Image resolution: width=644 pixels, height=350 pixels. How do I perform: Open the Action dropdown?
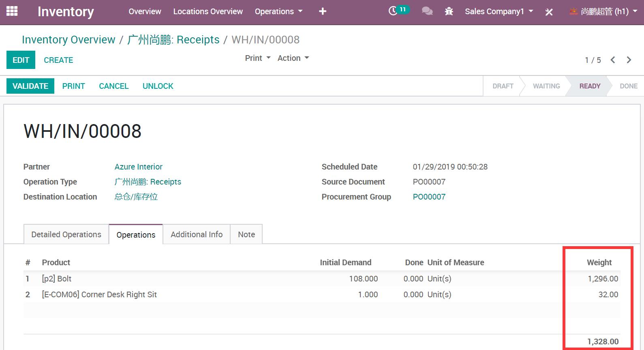pyautogui.click(x=293, y=58)
